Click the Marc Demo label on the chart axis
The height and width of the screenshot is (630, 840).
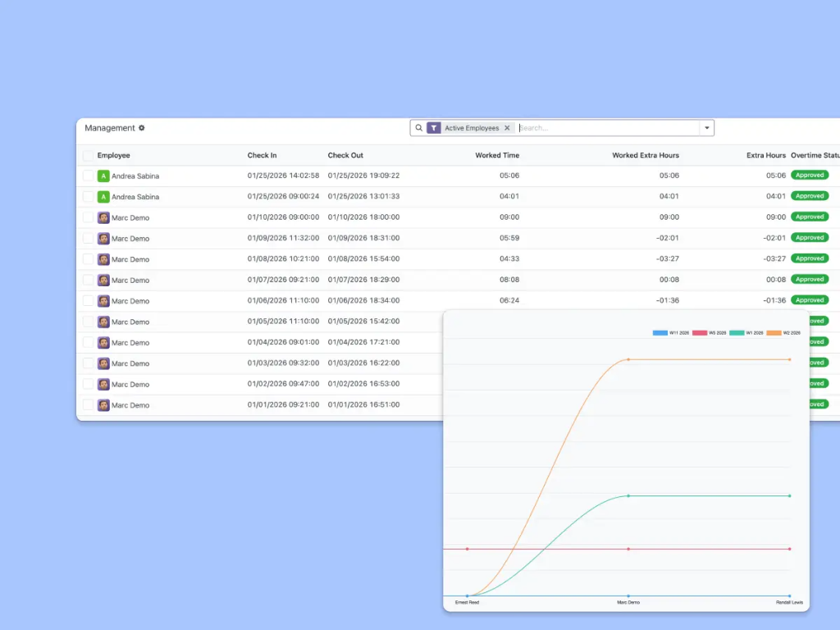pos(628,601)
